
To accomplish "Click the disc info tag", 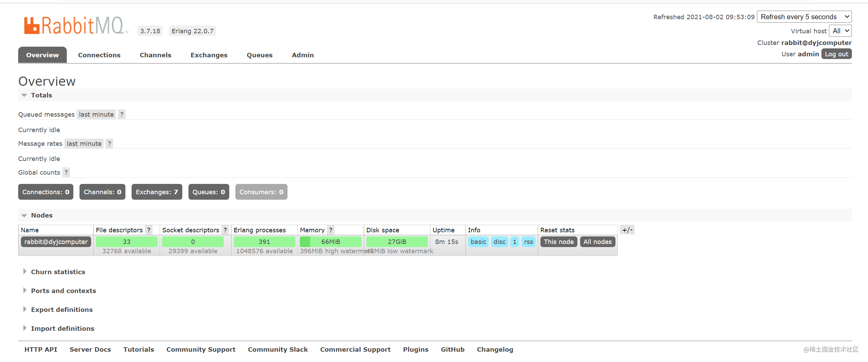I will (500, 242).
